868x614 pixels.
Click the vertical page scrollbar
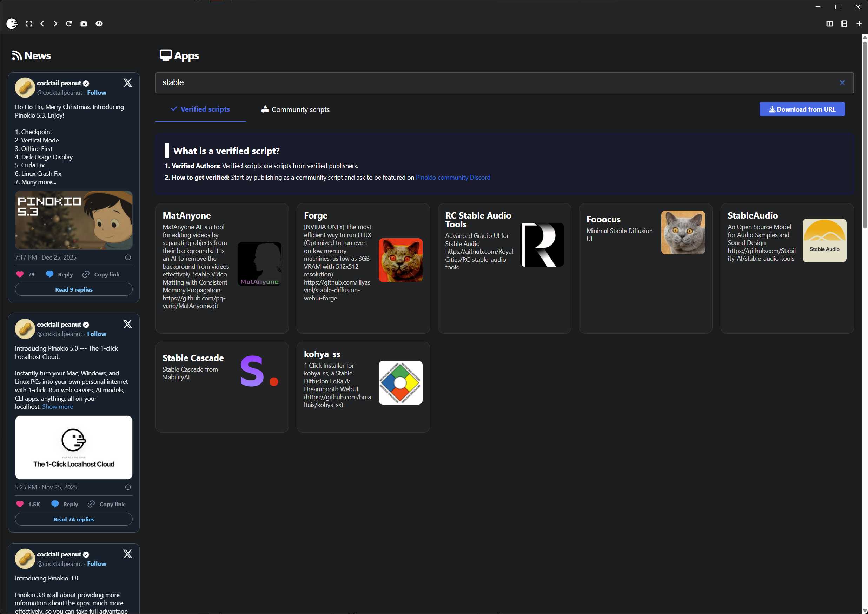[864, 132]
